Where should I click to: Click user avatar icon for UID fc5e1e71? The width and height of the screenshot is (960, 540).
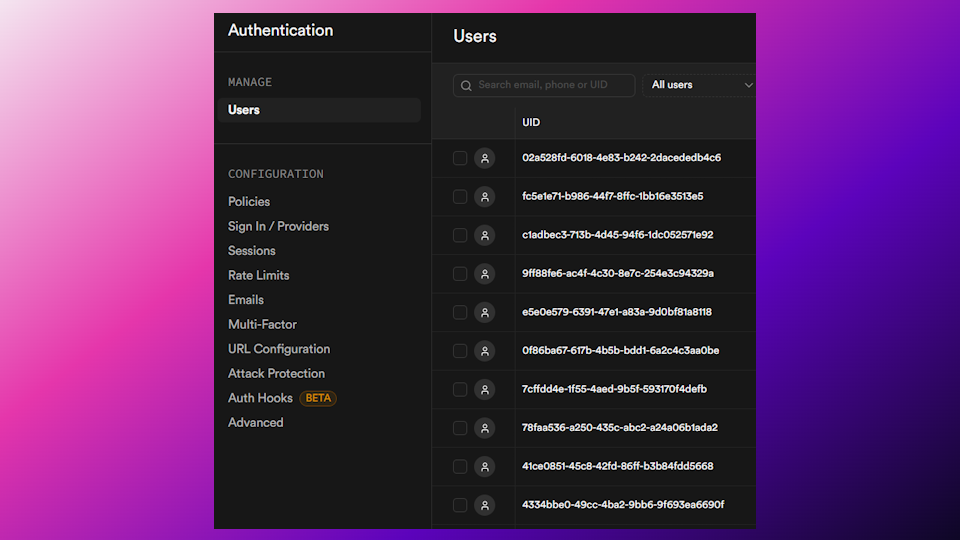tap(484, 197)
